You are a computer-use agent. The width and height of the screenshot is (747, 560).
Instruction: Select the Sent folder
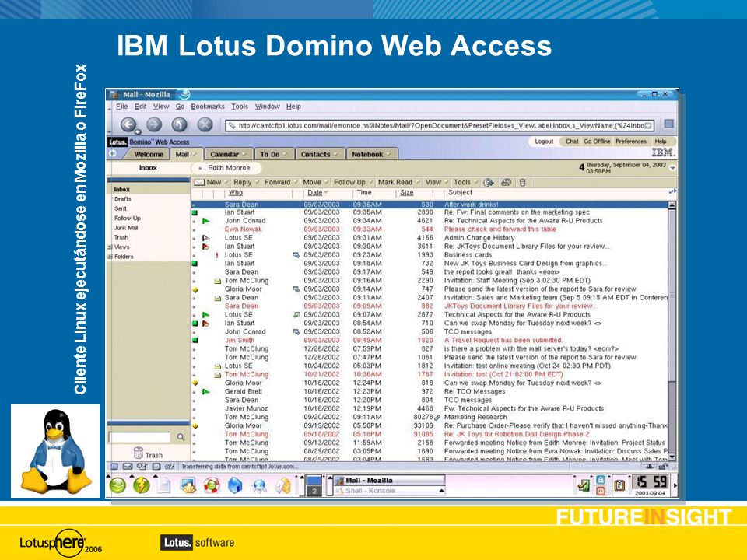click(120, 208)
